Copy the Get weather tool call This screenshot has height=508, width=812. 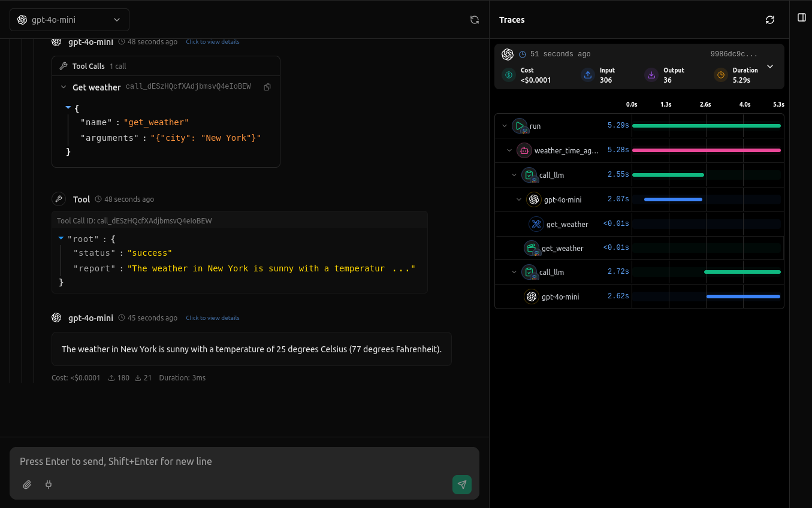(x=267, y=86)
